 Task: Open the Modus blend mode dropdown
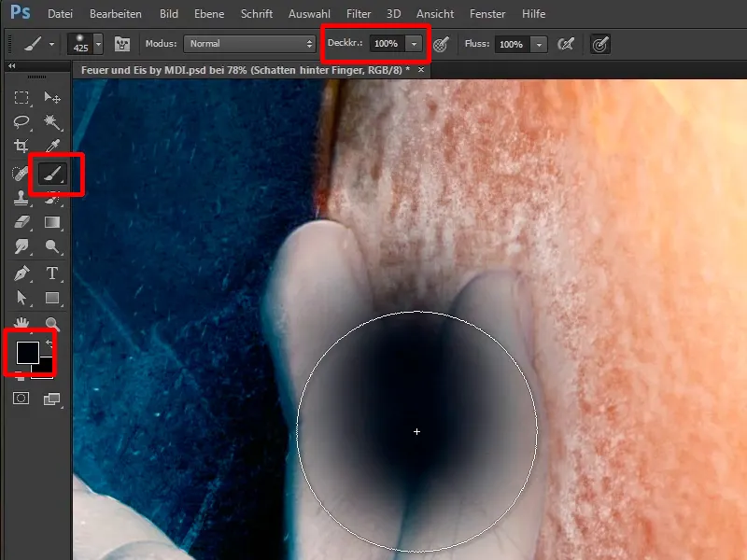[249, 44]
